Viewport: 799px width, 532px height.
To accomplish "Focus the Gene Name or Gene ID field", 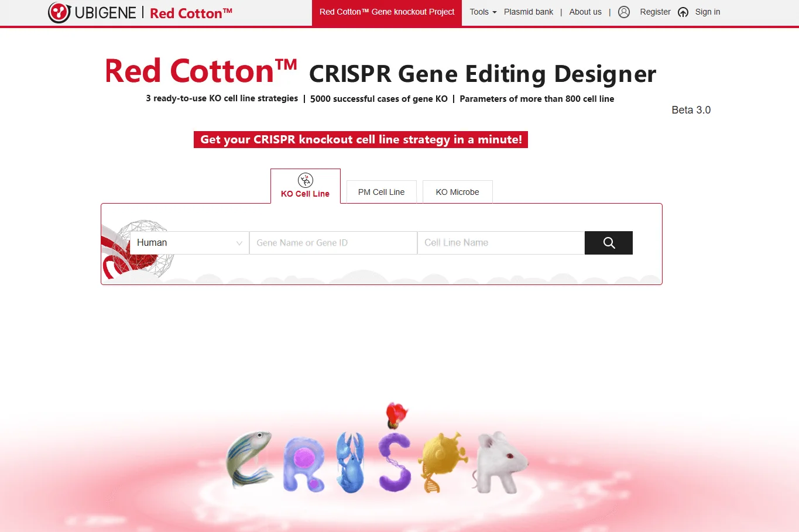I will click(333, 243).
